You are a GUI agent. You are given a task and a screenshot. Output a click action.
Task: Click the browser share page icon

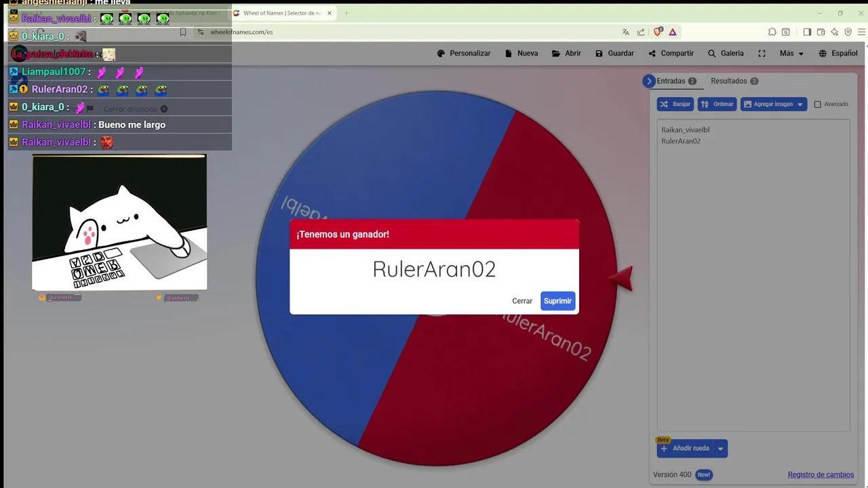pyautogui.click(x=641, y=32)
